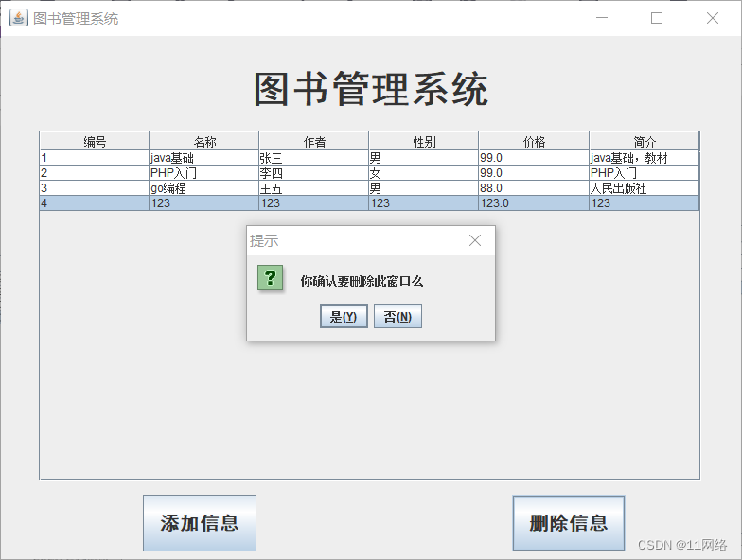Select the 女 gender cell
Viewport: 742px width, 560px height.
[x=424, y=172]
